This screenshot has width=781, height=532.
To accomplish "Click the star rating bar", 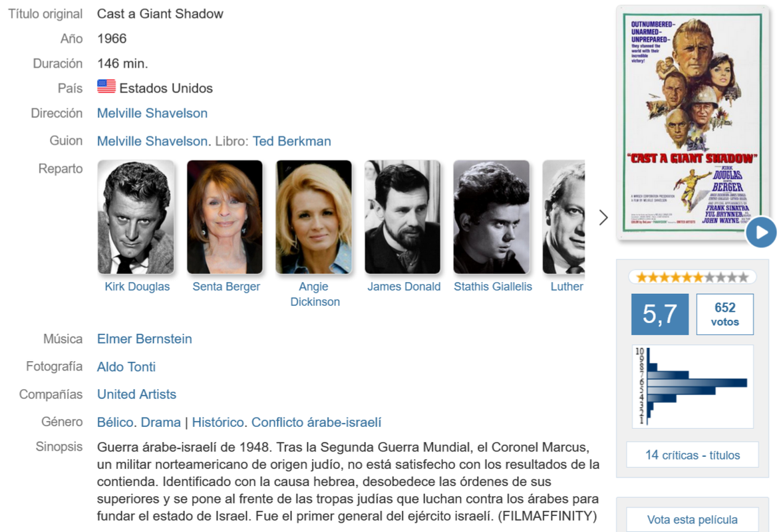I will (693, 277).
